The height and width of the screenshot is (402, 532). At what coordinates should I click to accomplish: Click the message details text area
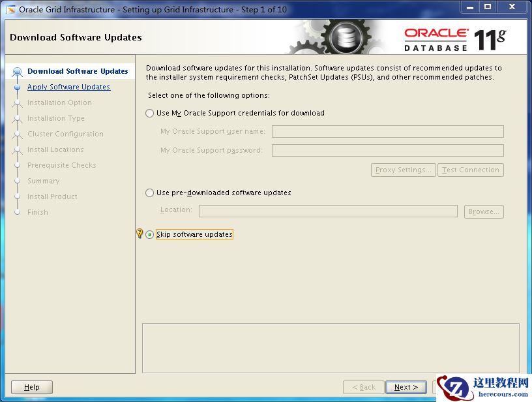(331, 348)
